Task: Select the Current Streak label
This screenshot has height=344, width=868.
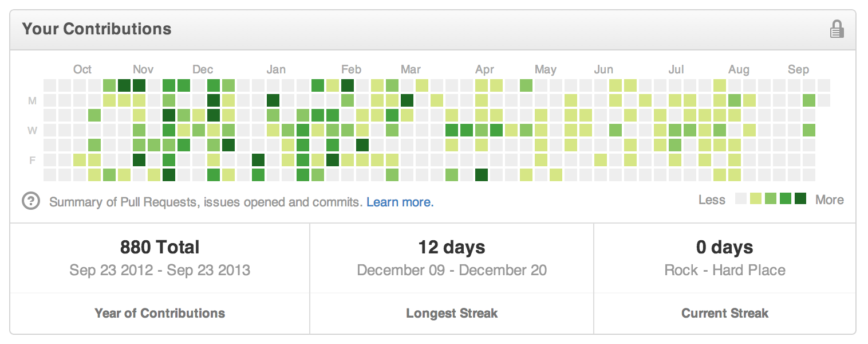Action: (725, 313)
